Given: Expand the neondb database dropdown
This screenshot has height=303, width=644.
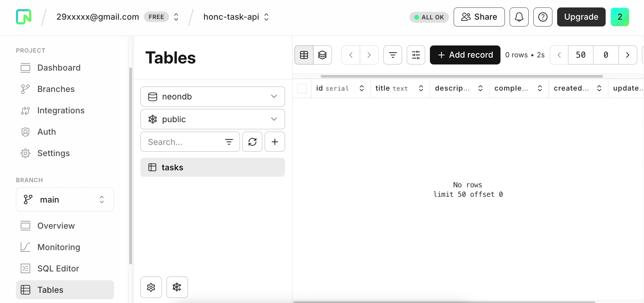Looking at the screenshot, I should [x=212, y=97].
